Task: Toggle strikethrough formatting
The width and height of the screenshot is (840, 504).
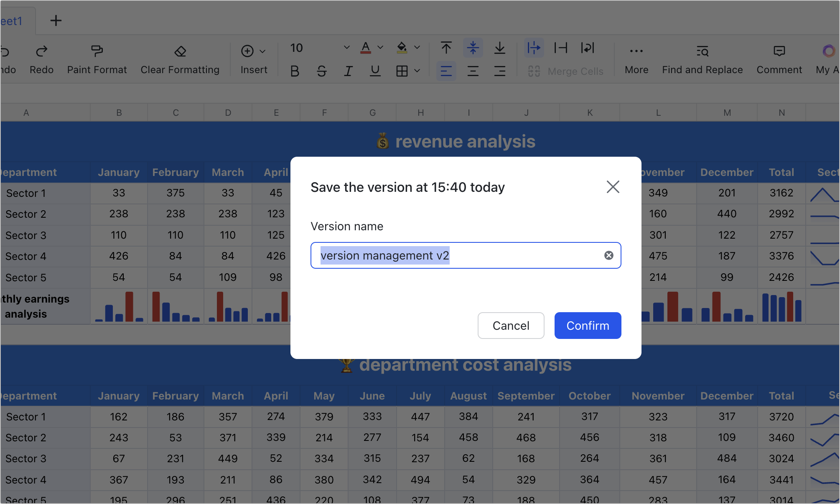Action: (321, 71)
